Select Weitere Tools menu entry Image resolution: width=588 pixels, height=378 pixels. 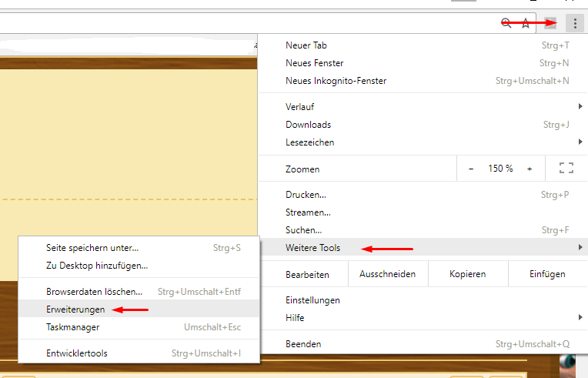[313, 248]
